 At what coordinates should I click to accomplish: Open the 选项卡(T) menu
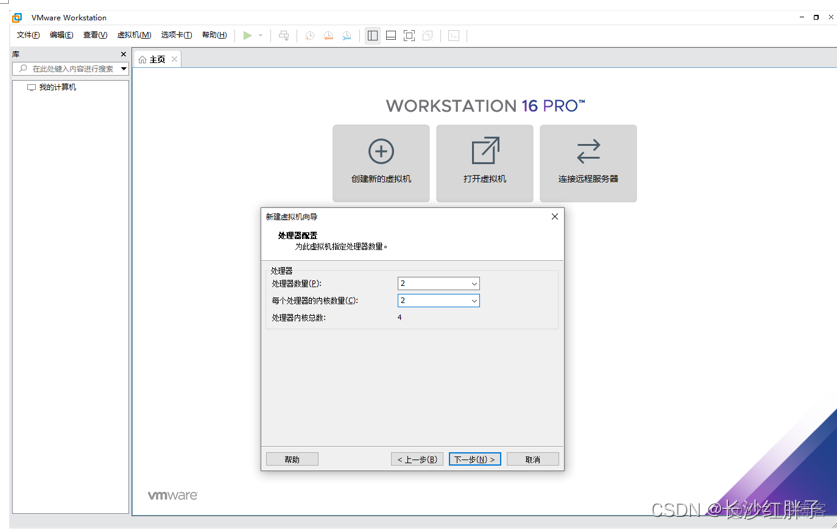click(x=176, y=35)
